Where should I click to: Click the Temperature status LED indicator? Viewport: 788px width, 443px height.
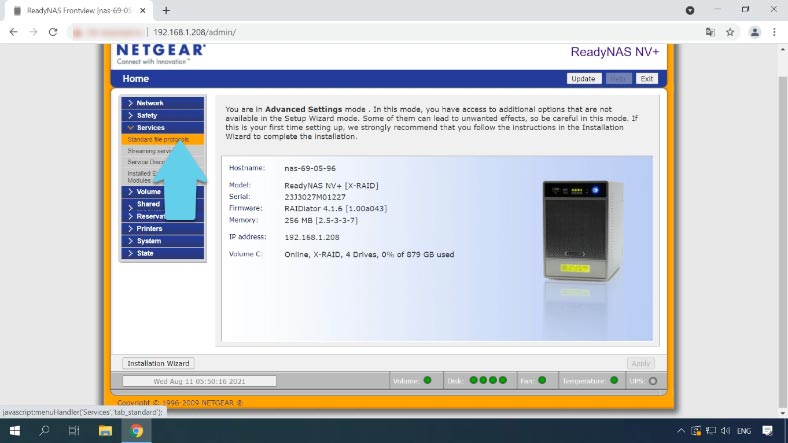(x=614, y=380)
